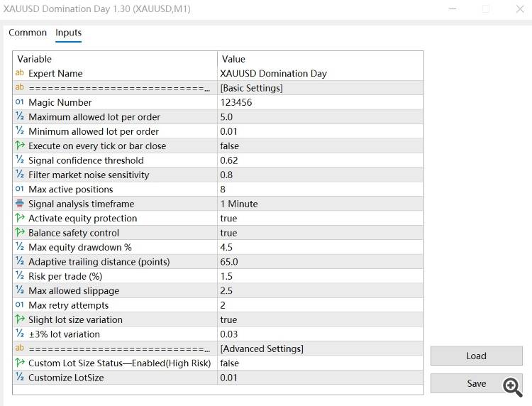Screen dimensions: 532x406
Task: Click the Risk per trade (%) value field
Action: click(319, 276)
